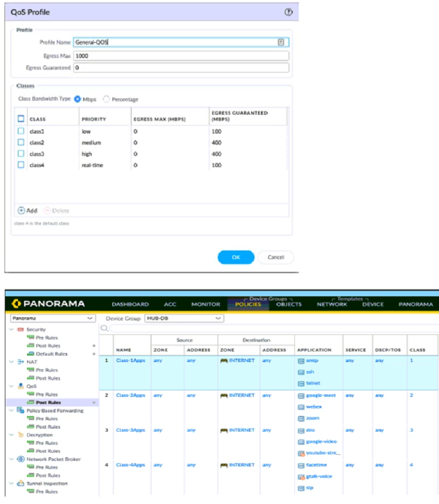
Task: Tick the checkbox for class3
Action: (21, 154)
